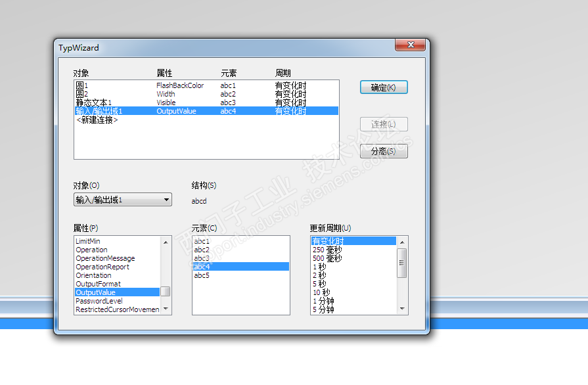Choose Orientation in the property list
Screen dimensions: 588x385
pyautogui.click(x=118, y=275)
